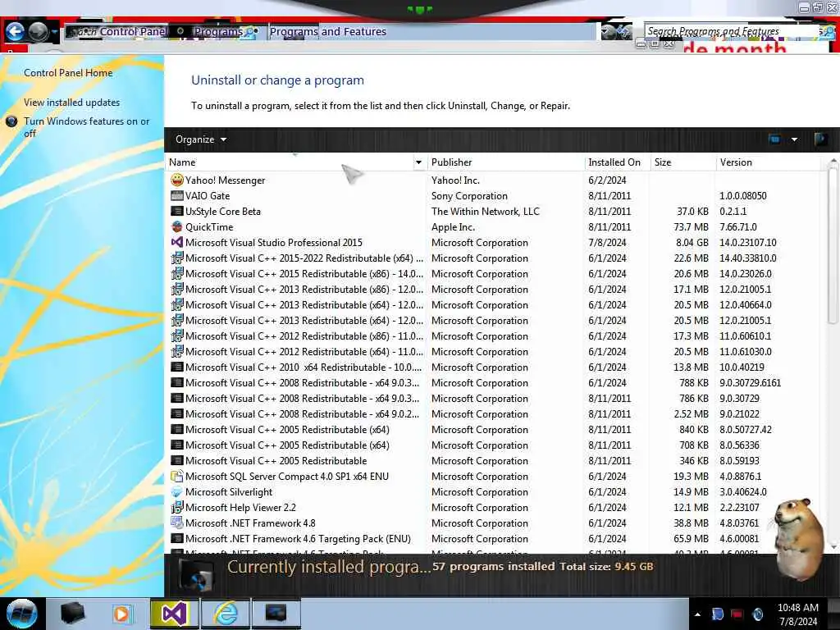The width and height of the screenshot is (840, 630).
Task: Click the Back navigation arrow button
Action: 15,32
